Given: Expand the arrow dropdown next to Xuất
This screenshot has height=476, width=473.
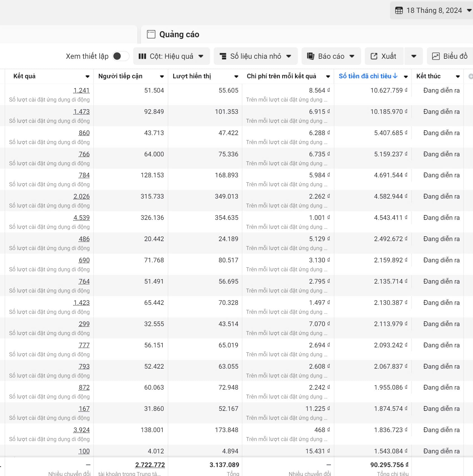Looking at the screenshot, I should [x=414, y=56].
